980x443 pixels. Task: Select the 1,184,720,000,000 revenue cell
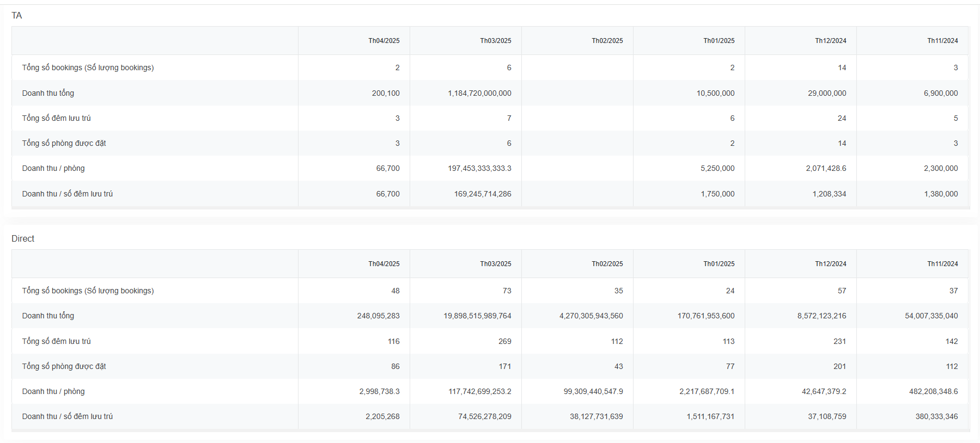coord(479,93)
